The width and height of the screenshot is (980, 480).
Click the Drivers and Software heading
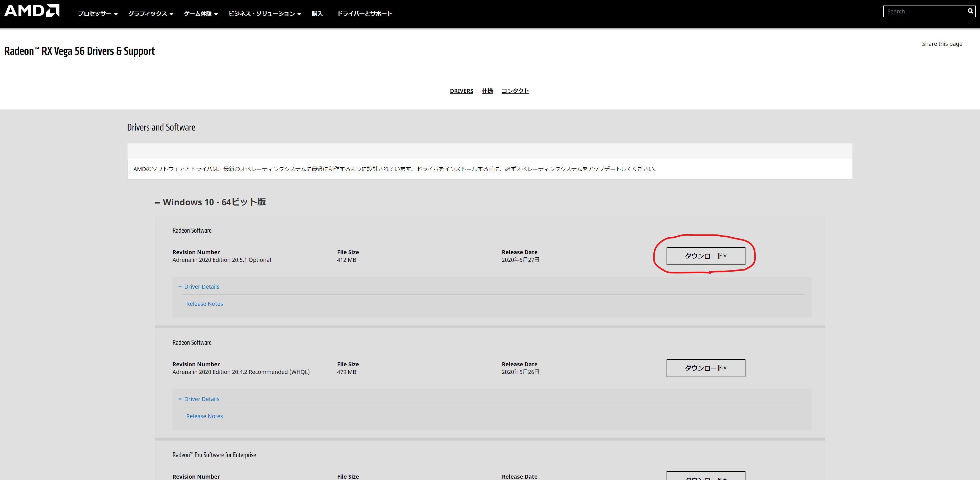(161, 127)
